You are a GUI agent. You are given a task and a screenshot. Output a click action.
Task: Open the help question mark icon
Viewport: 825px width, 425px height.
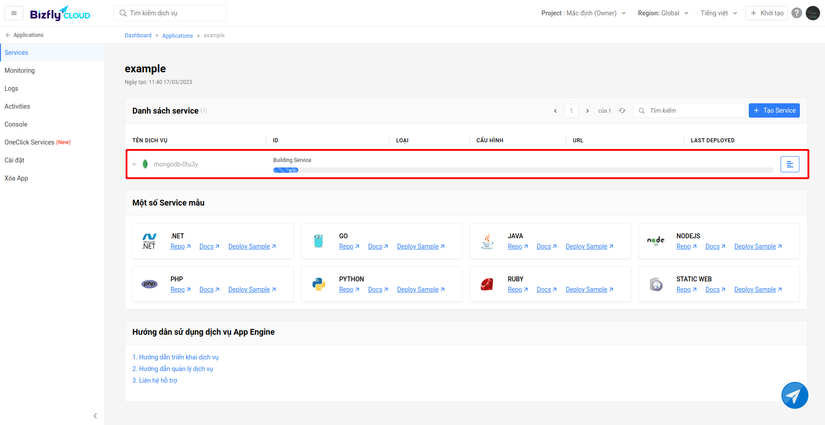797,13
